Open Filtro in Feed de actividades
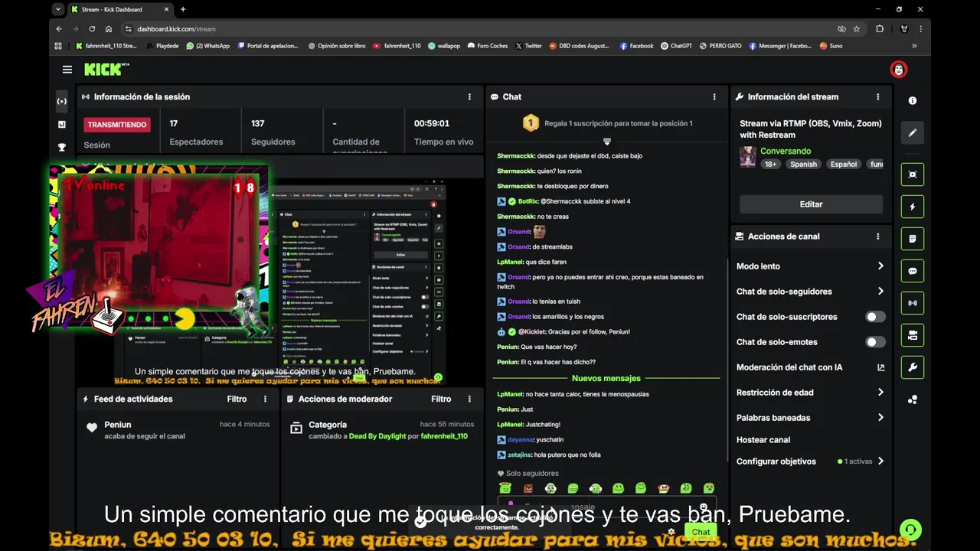The width and height of the screenshot is (980, 551). point(237,399)
